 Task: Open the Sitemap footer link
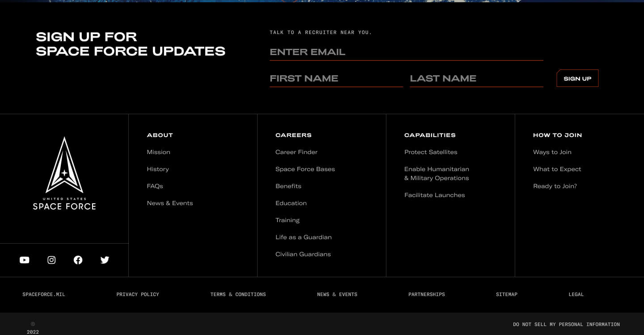[507, 295]
